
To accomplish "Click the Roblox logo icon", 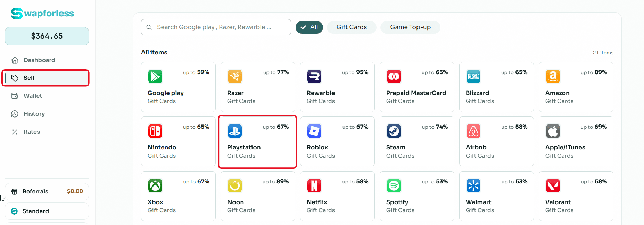I will click(x=314, y=131).
